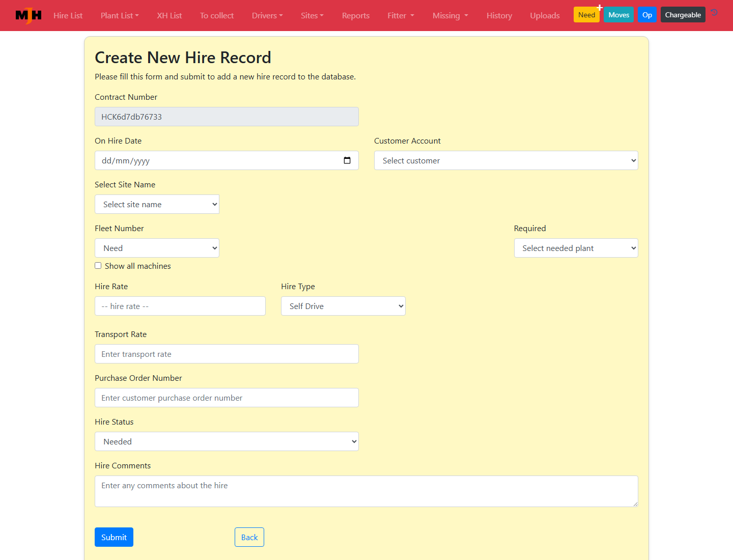Viewport: 733px width, 560px height.
Task: Click the Purchase Order Number field
Action: click(x=227, y=398)
